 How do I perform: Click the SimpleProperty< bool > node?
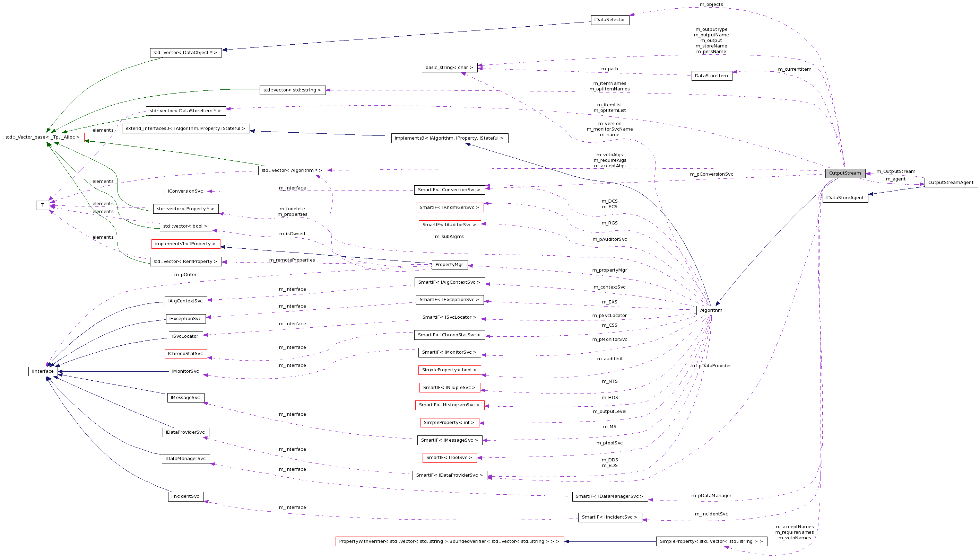pos(450,370)
